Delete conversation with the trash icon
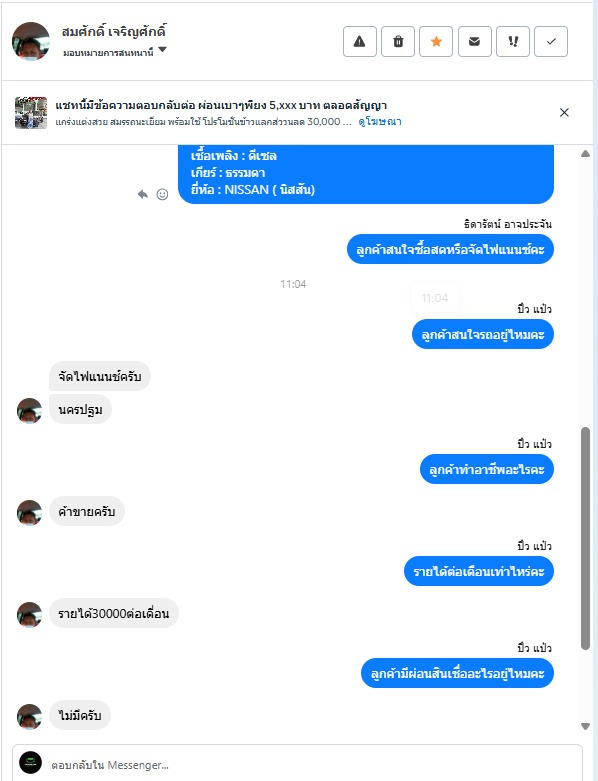The height and width of the screenshot is (781, 598). coord(398,41)
